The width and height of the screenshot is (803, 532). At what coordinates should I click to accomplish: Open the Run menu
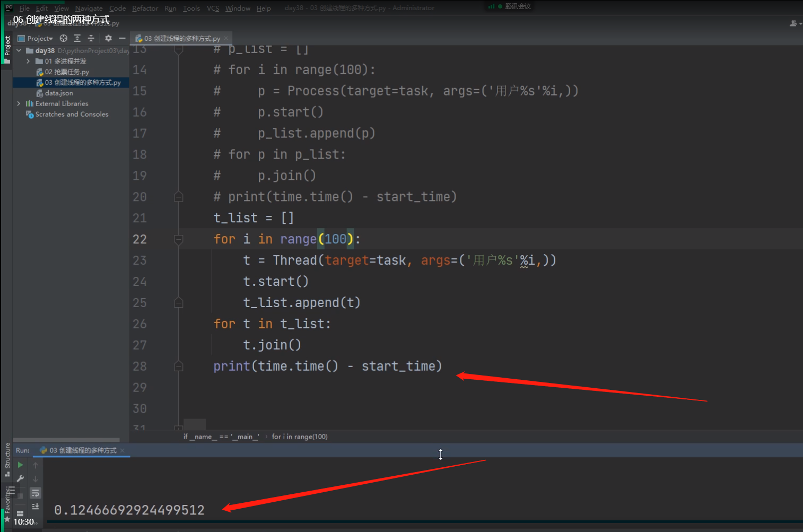point(170,8)
